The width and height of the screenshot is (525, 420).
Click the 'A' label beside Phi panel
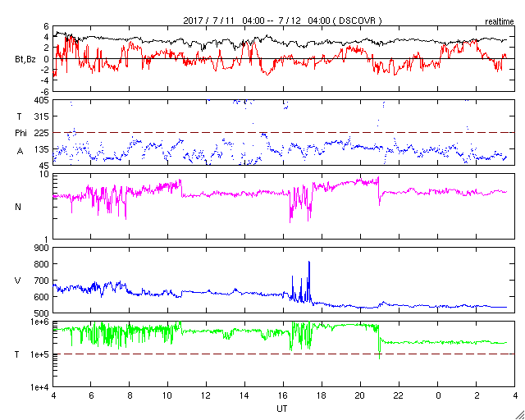20,151
